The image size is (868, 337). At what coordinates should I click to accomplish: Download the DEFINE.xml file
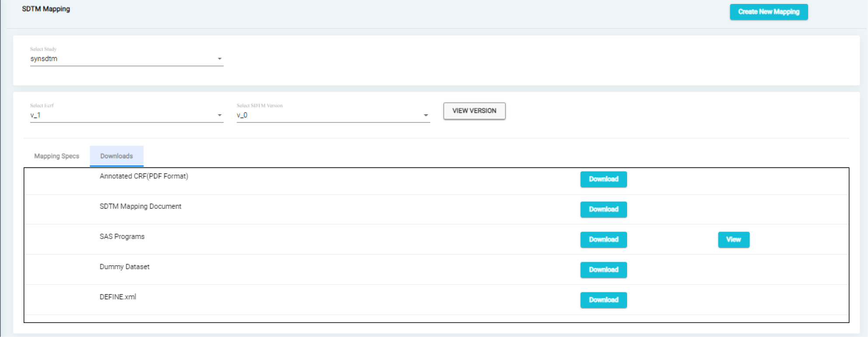(603, 300)
